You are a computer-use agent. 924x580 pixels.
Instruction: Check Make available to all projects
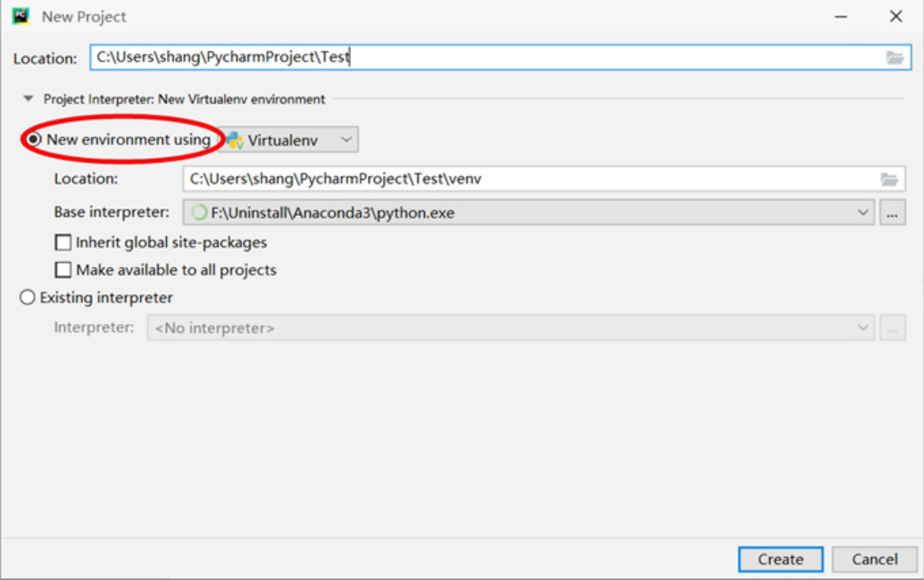coord(63,270)
